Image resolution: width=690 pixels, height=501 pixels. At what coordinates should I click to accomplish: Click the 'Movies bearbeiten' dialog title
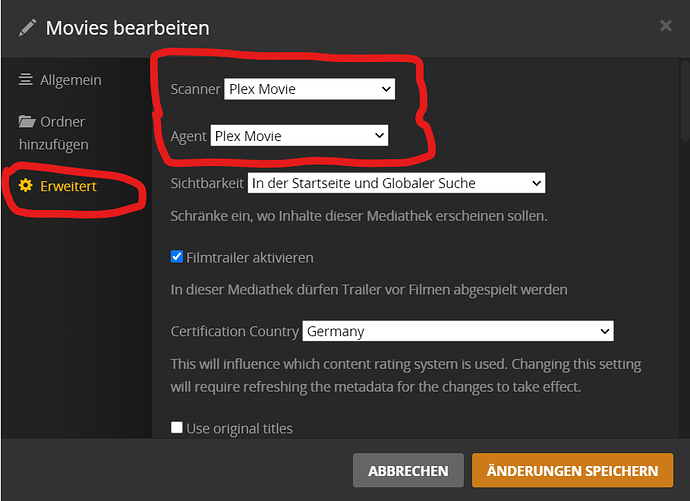click(128, 28)
